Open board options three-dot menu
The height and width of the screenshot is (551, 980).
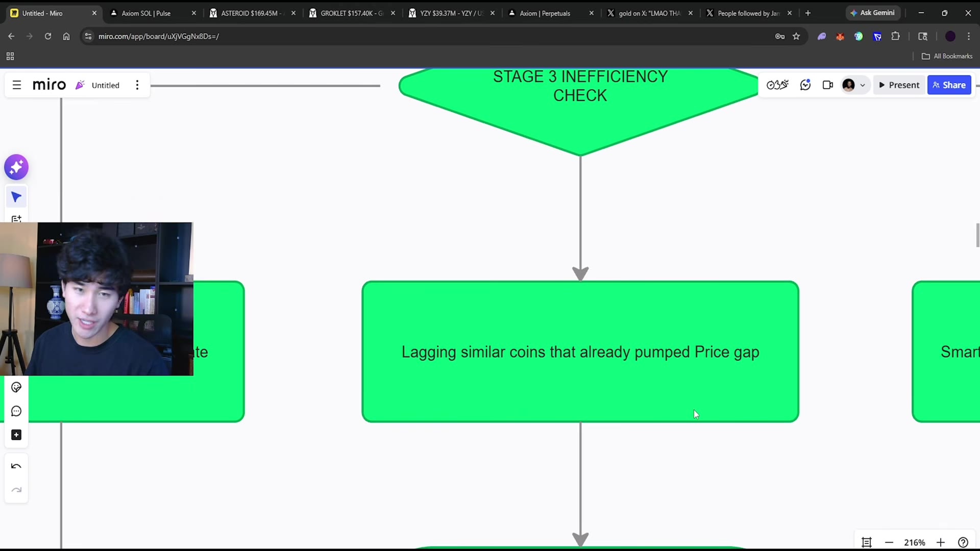[137, 85]
